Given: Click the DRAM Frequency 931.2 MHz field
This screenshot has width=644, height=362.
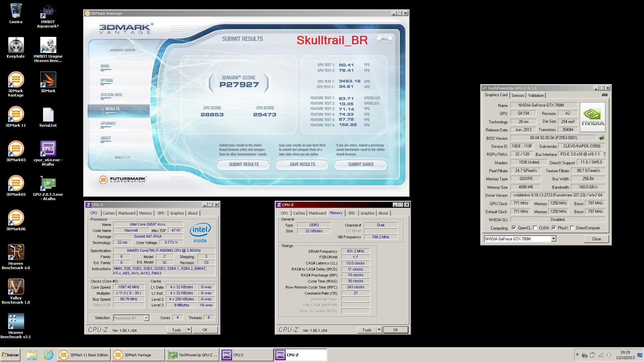Looking at the screenshot, I should (356, 251).
